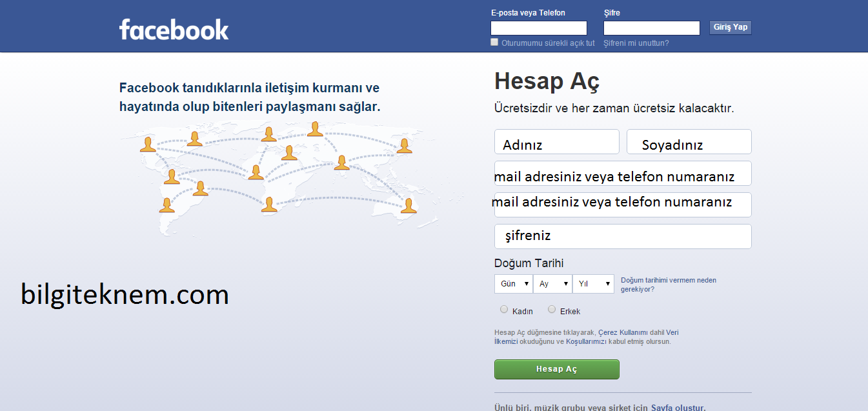This screenshot has height=411, width=868.
Task: Open Doğum tarihimi vermem neden gerekiyor link
Action: tap(669, 285)
